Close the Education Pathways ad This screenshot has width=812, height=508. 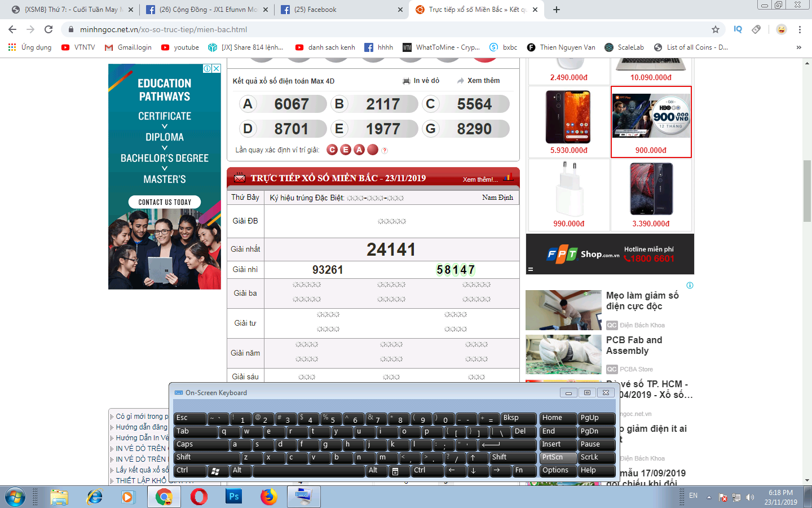point(216,68)
